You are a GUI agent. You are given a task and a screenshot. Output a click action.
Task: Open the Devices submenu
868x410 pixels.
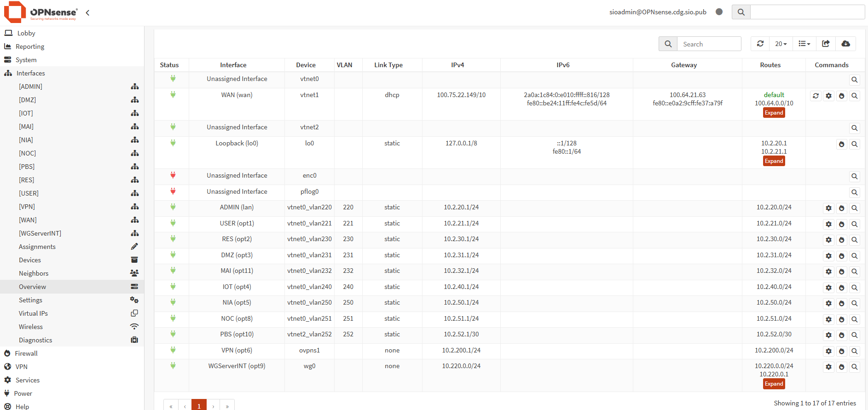click(72, 260)
